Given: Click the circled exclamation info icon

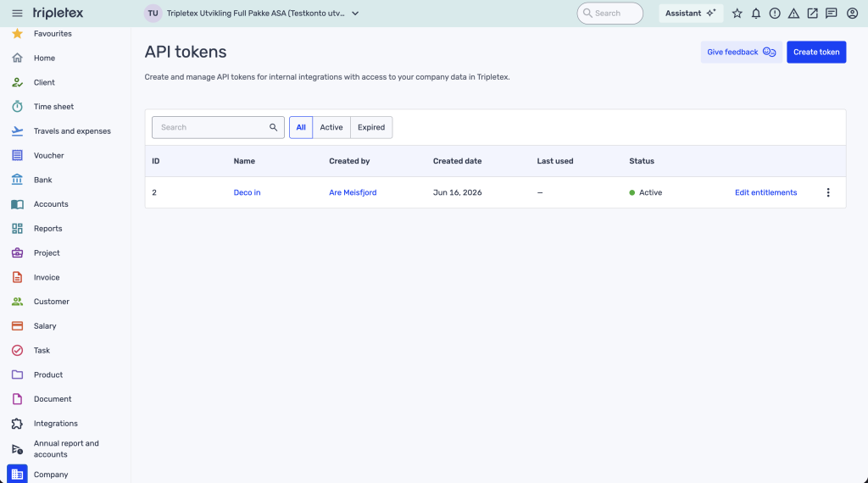Looking at the screenshot, I should (x=775, y=14).
